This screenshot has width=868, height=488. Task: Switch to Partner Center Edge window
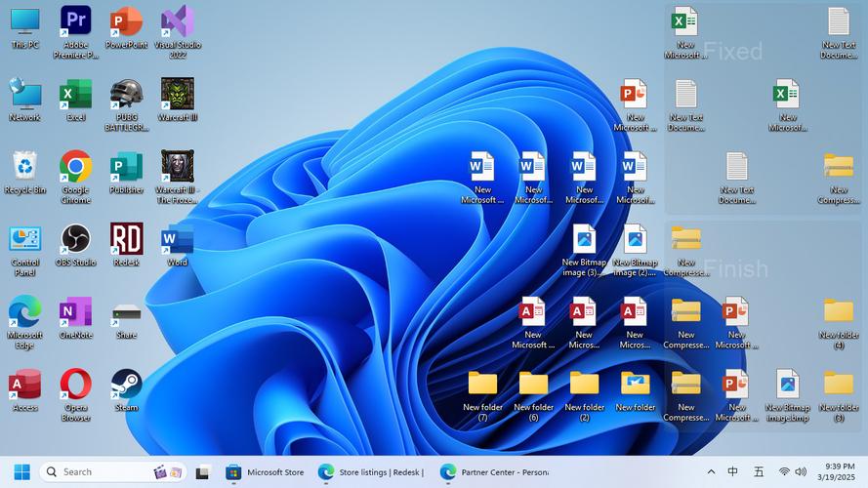(x=494, y=472)
